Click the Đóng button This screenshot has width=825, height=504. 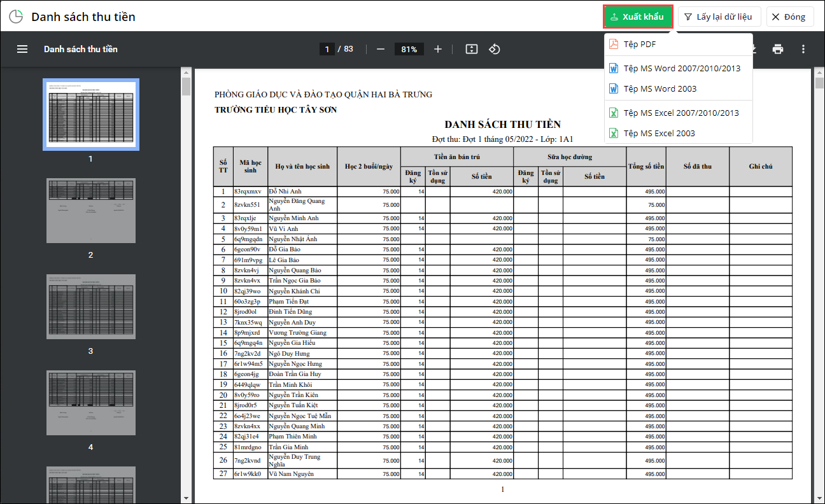point(789,17)
